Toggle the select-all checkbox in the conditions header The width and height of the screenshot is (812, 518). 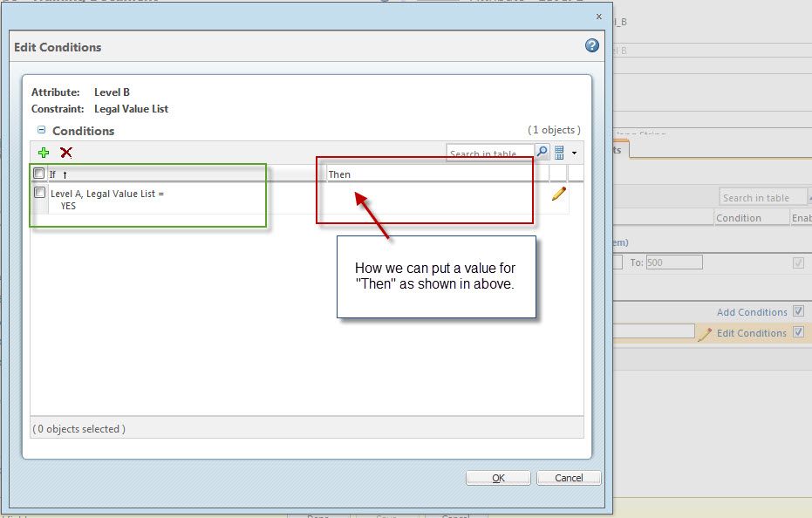(38, 173)
